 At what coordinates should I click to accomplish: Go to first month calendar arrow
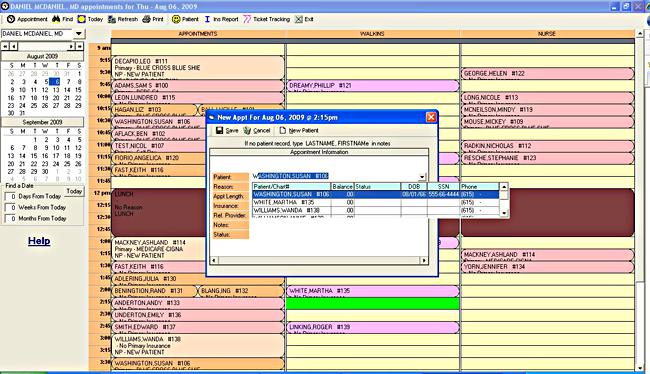[x=5, y=46]
